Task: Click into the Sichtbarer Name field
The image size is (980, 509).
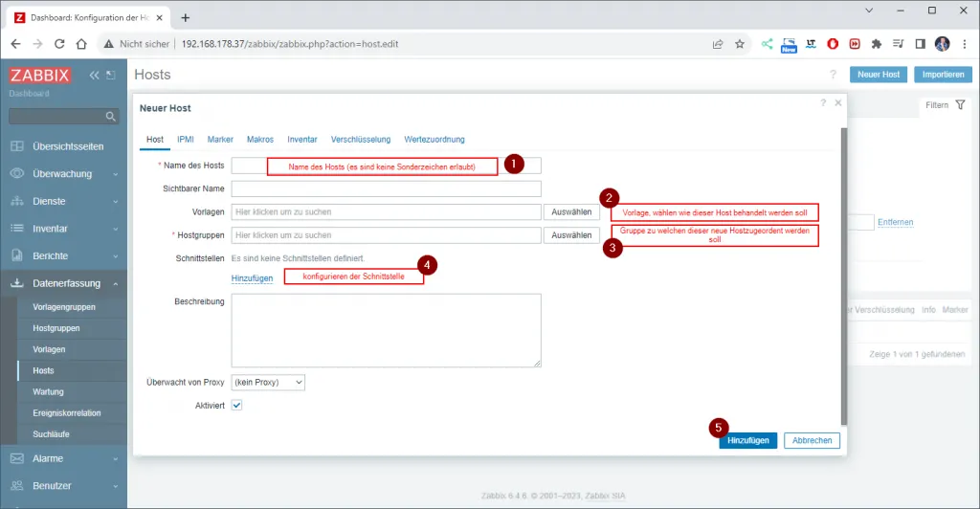Action: click(386, 188)
